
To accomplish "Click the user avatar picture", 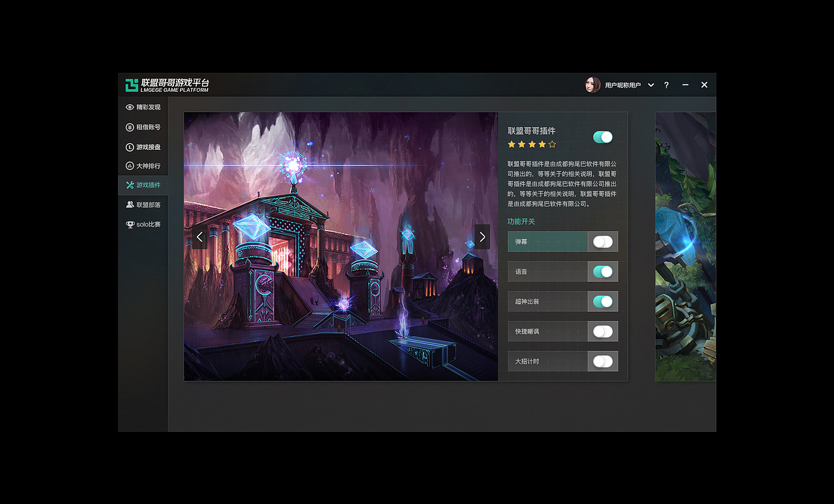I will (x=593, y=85).
